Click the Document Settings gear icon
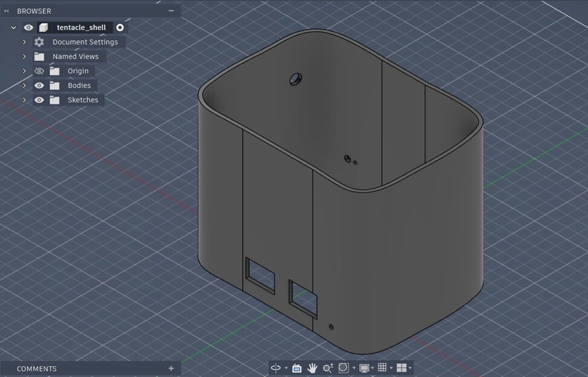This screenshot has width=588, height=377. [39, 42]
